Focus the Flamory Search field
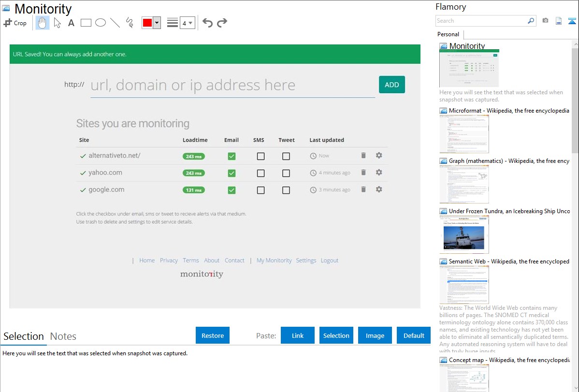Screen dimensions: 579x392 [x=481, y=21]
